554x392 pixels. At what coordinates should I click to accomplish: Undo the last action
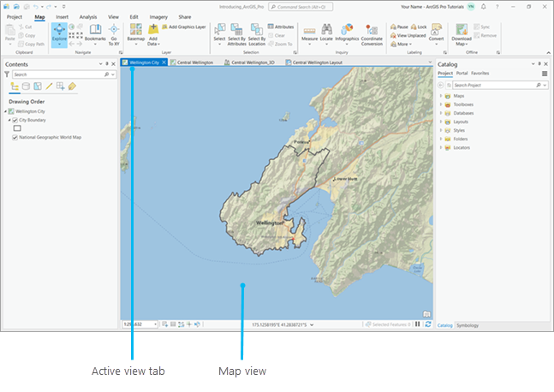[x=36, y=7]
